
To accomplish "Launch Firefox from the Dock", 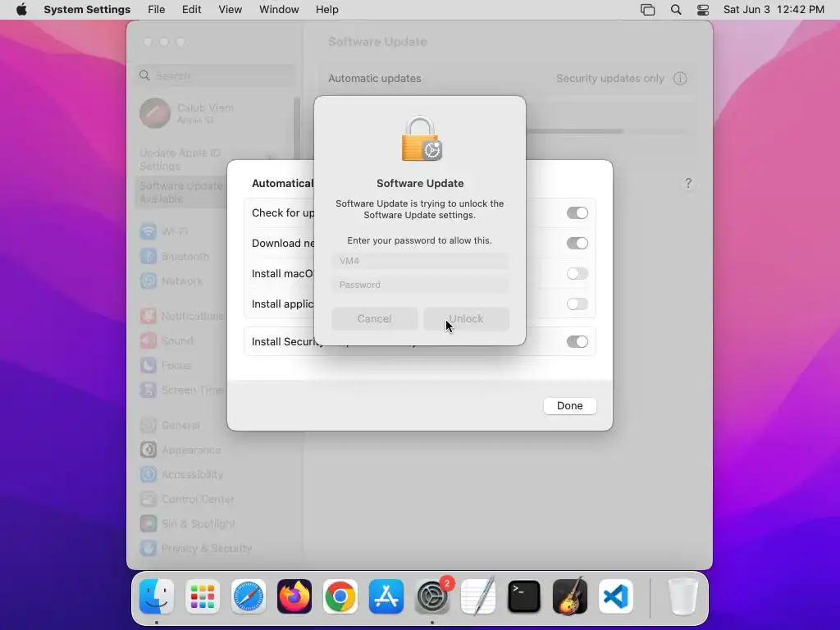I will click(x=294, y=596).
